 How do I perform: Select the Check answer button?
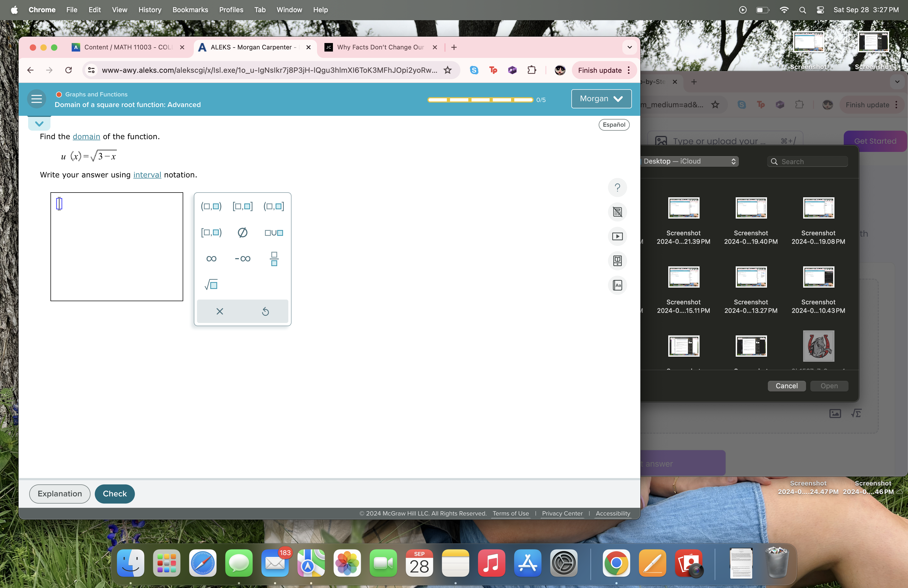point(114,493)
